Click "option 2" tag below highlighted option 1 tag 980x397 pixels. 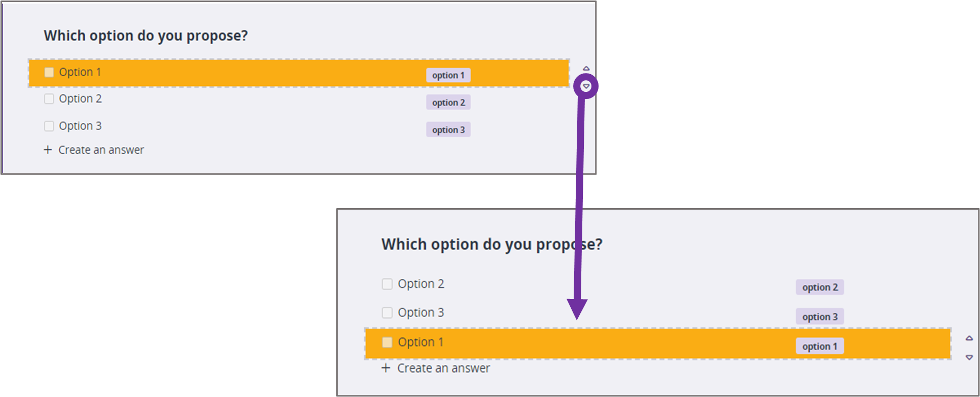click(448, 103)
